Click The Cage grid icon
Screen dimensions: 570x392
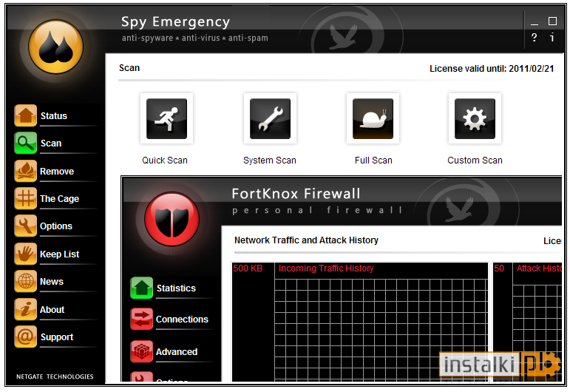point(25,198)
